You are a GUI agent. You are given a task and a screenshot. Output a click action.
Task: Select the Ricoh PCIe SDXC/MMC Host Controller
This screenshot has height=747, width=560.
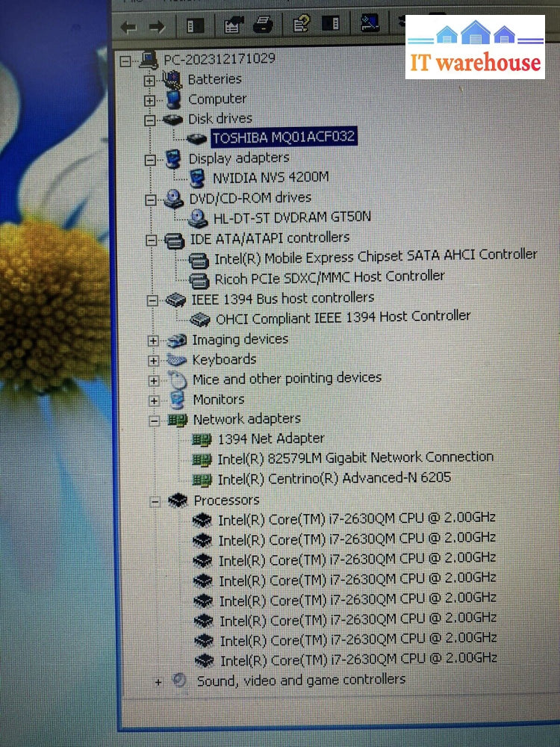pos(329,277)
